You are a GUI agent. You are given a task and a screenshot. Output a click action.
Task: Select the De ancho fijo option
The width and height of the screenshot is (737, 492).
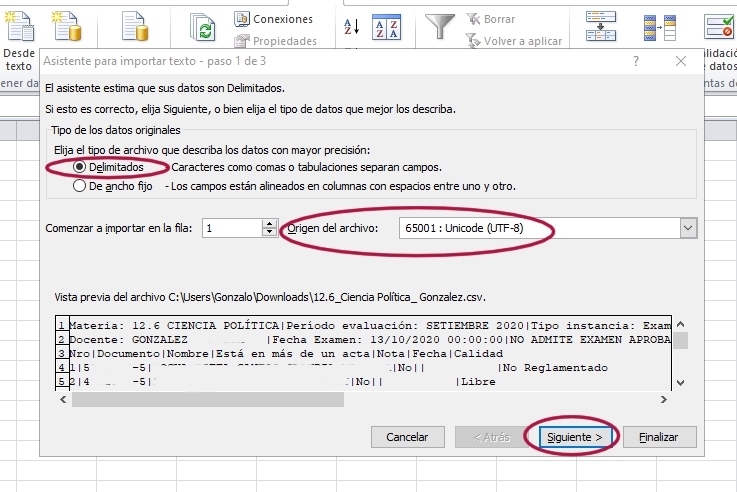[80, 186]
